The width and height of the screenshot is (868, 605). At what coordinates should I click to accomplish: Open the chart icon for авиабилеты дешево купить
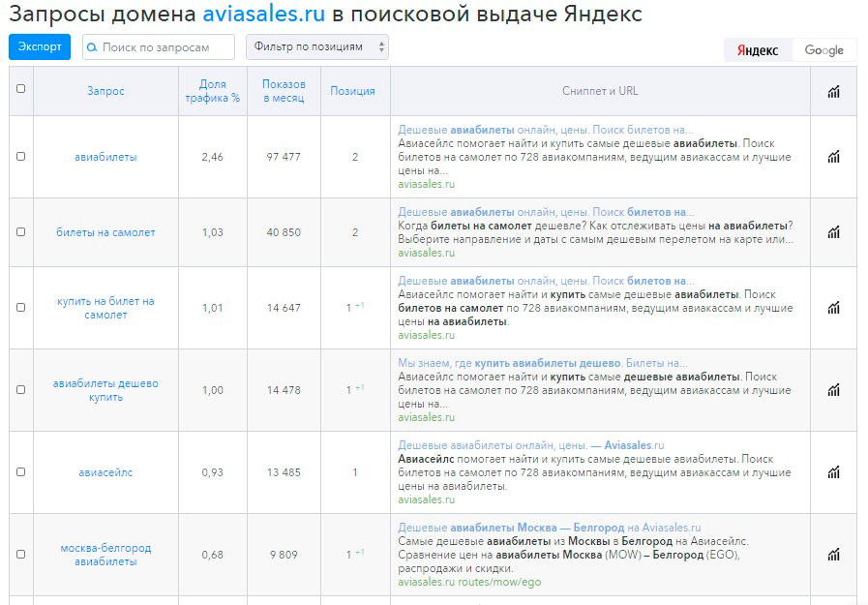coord(834,390)
